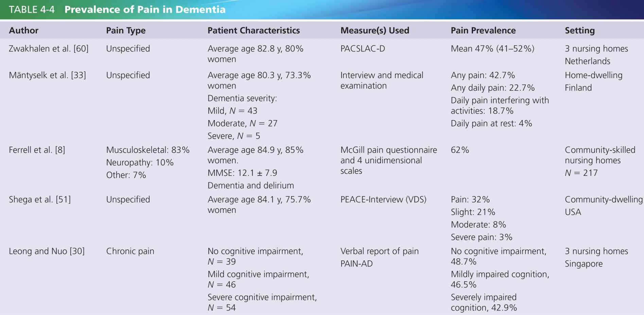Click the Leong and Nuo [30] citation

47,251
